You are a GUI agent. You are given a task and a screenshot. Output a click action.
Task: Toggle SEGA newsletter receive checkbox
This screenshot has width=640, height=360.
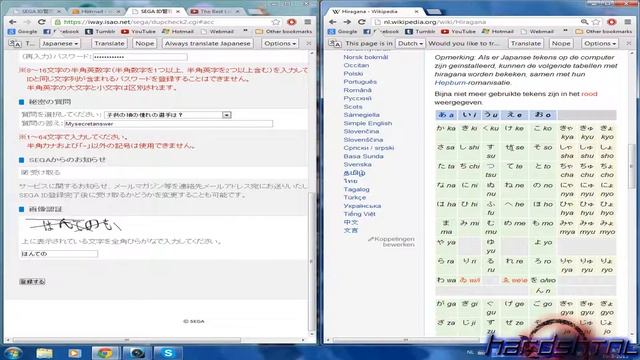23,172
